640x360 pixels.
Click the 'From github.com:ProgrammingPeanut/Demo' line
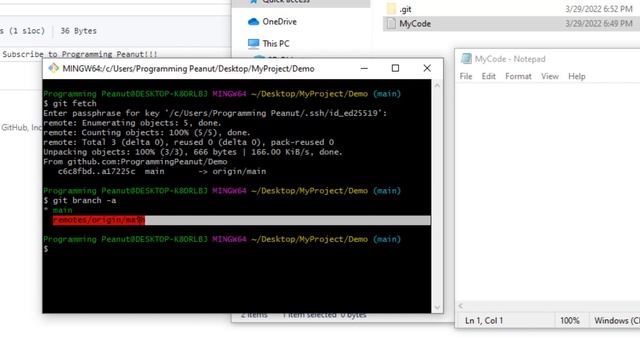(x=135, y=162)
